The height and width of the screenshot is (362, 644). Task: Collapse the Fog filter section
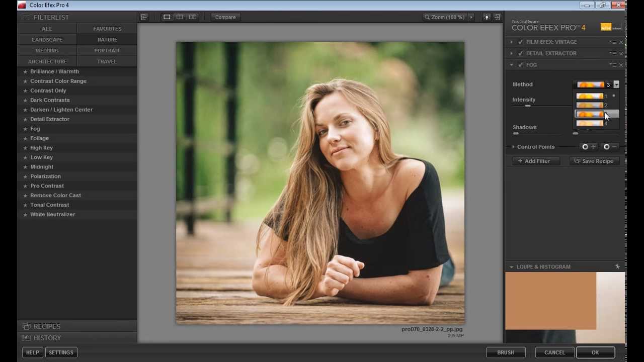(x=512, y=65)
